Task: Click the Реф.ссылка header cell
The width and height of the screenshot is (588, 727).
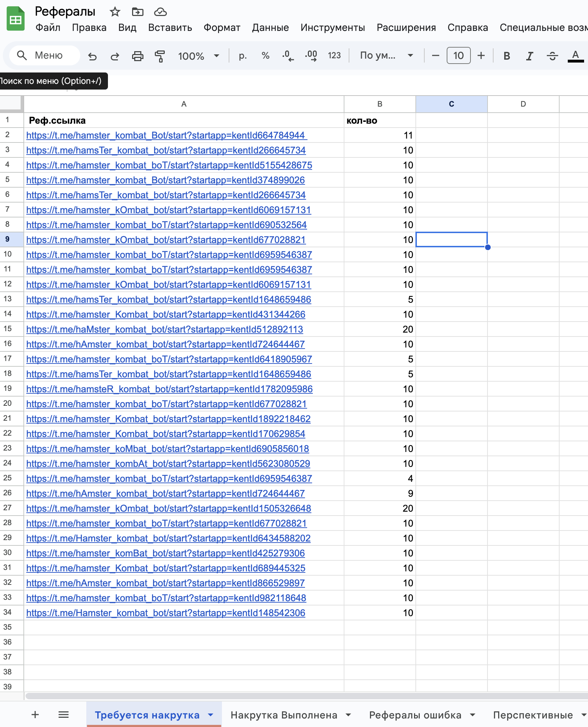Action: coord(184,120)
